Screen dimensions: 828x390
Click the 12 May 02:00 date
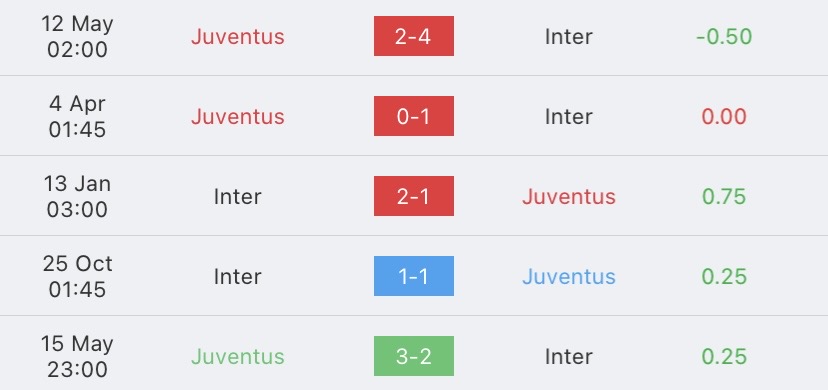pyautogui.click(x=77, y=36)
